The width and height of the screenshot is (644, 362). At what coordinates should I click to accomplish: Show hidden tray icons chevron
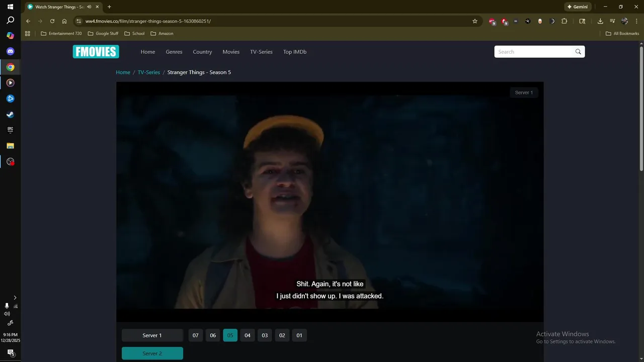coord(15,298)
